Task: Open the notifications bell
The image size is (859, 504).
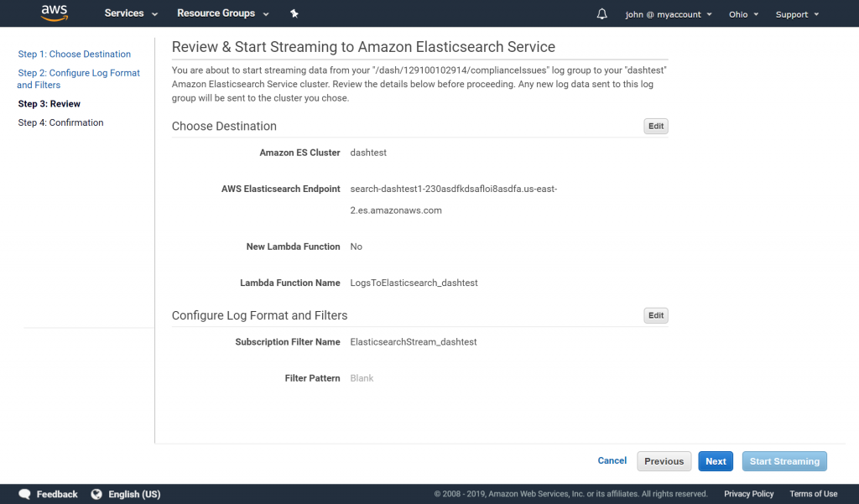Action: pos(601,13)
